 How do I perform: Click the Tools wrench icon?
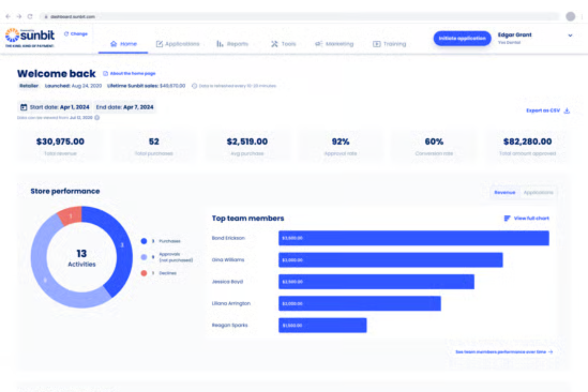274,44
